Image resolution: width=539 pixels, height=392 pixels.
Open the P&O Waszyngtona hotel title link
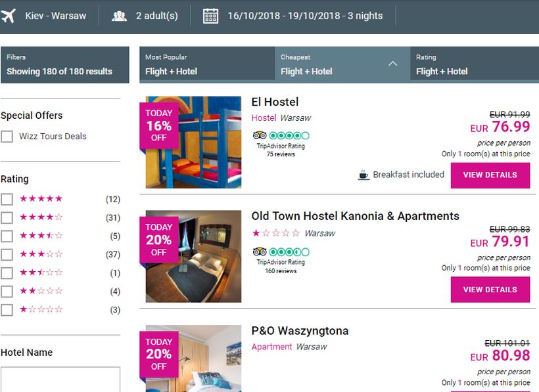[x=300, y=331]
